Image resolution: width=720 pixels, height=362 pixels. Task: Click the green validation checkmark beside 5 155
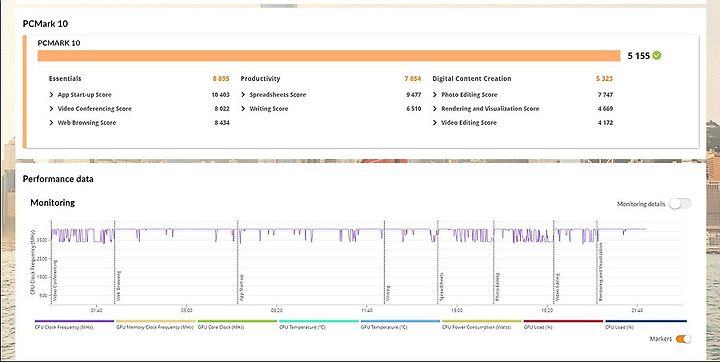[x=657, y=56]
